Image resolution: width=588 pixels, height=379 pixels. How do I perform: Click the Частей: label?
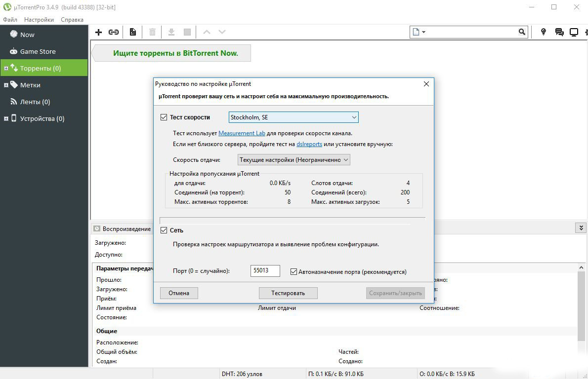click(x=349, y=352)
